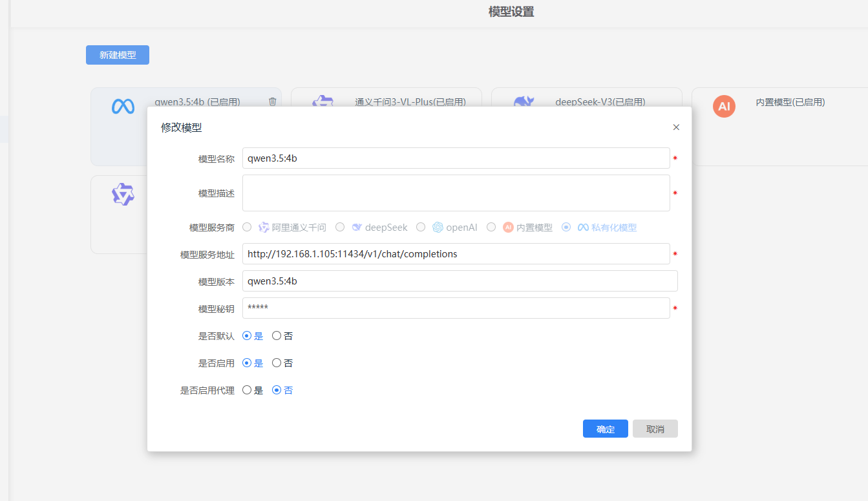The width and height of the screenshot is (868, 501).
Task: Click the trash icon on qwen3.5:4b card
Action: click(x=272, y=101)
